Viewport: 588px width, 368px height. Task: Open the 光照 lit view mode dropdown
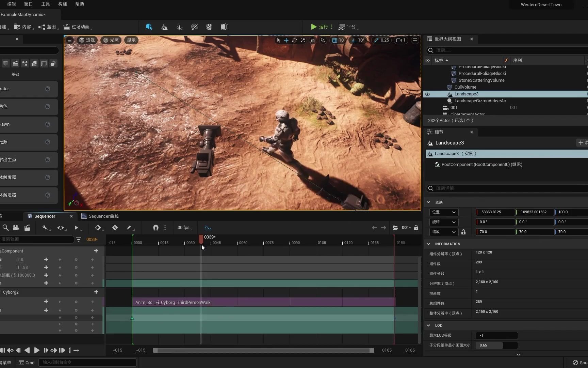tap(111, 40)
